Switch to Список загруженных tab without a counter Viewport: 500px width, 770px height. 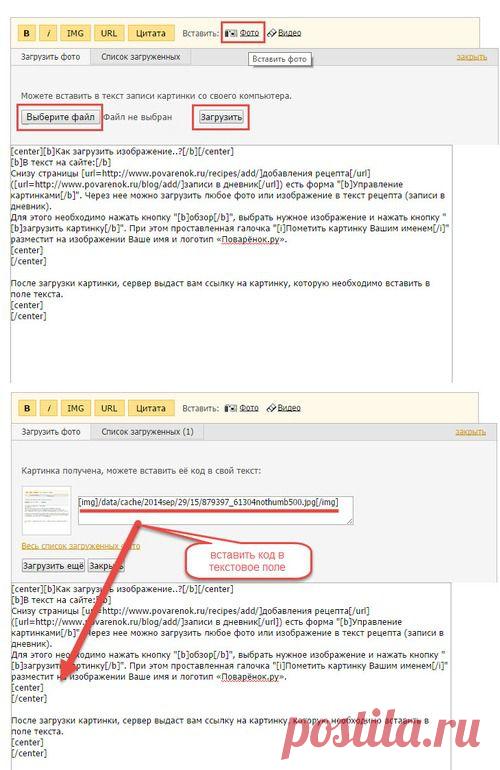click(x=140, y=57)
